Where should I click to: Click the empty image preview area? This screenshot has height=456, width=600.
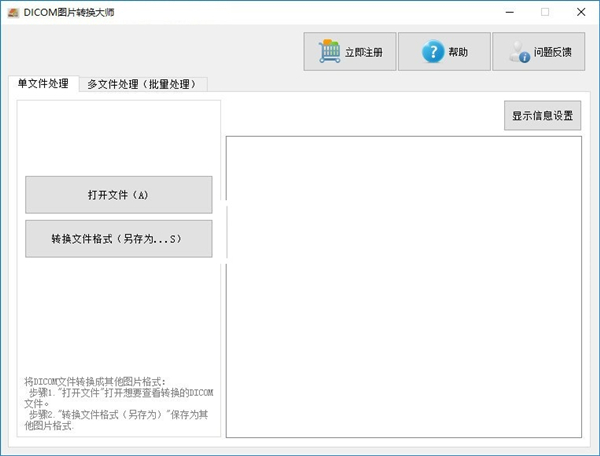(x=404, y=287)
